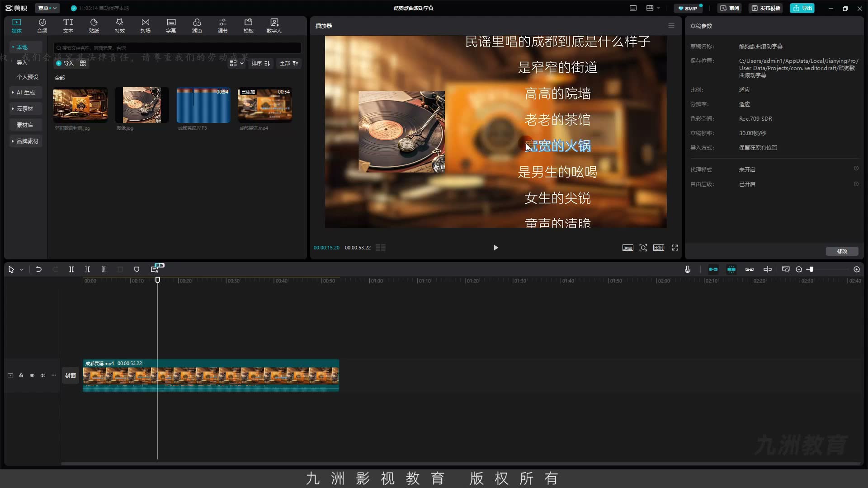Click the 导出 export button
This screenshot has width=868, height=488.
click(x=802, y=8)
